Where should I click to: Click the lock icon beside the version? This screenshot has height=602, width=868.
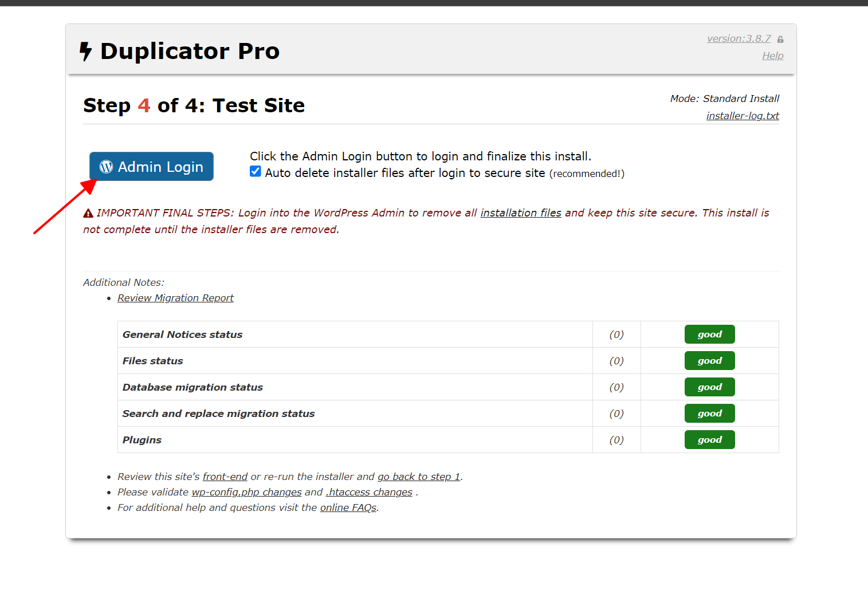pos(780,40)
